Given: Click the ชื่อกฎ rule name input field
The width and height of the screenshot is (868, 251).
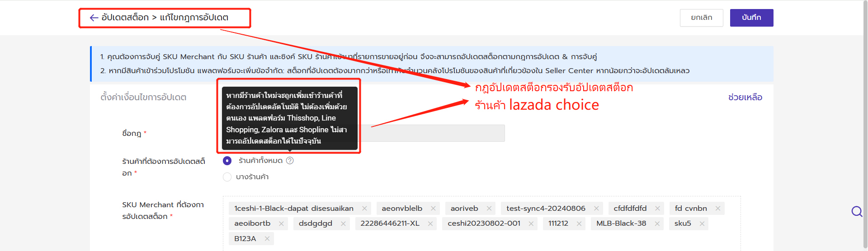Looking at the screenshot, I should coord(434,133).
